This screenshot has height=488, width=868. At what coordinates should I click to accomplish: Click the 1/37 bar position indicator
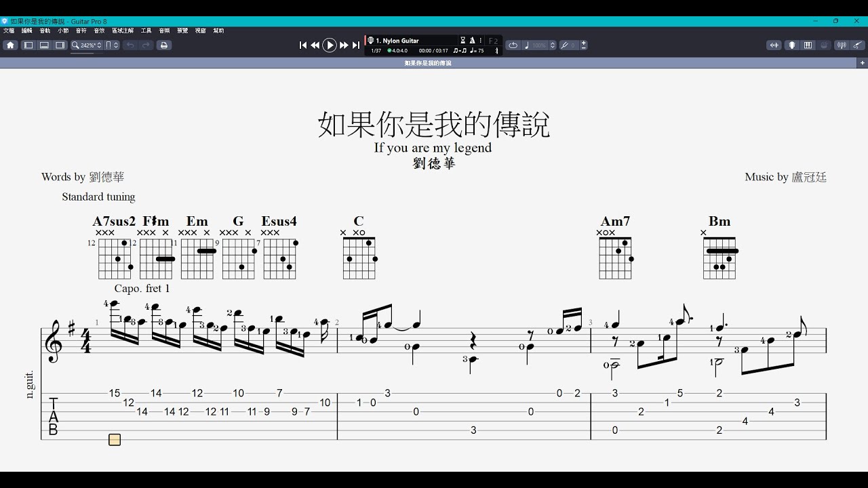(376, 51)
